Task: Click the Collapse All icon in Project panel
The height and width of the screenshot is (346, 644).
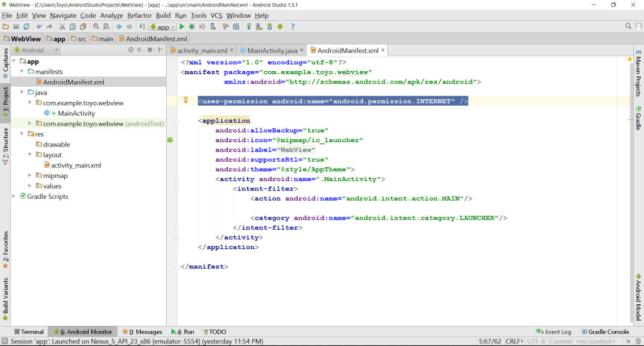Action: 139,50
